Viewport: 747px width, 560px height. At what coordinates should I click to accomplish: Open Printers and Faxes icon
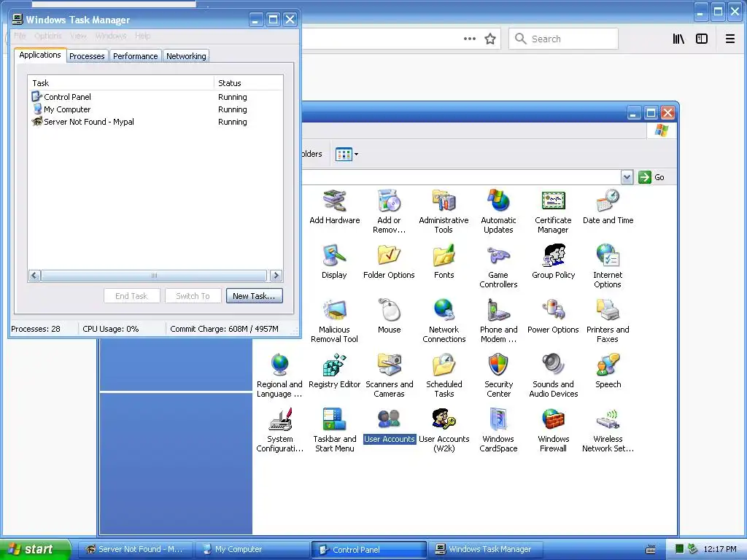608,321
